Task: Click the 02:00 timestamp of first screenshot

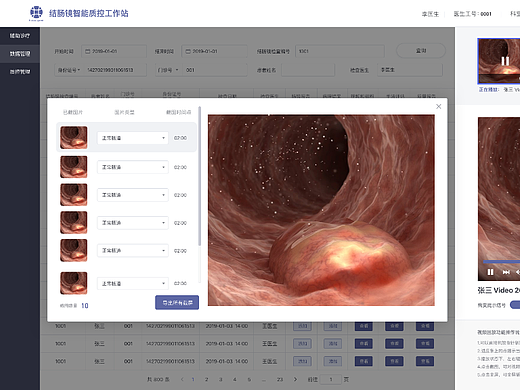Action: point(180,138)
